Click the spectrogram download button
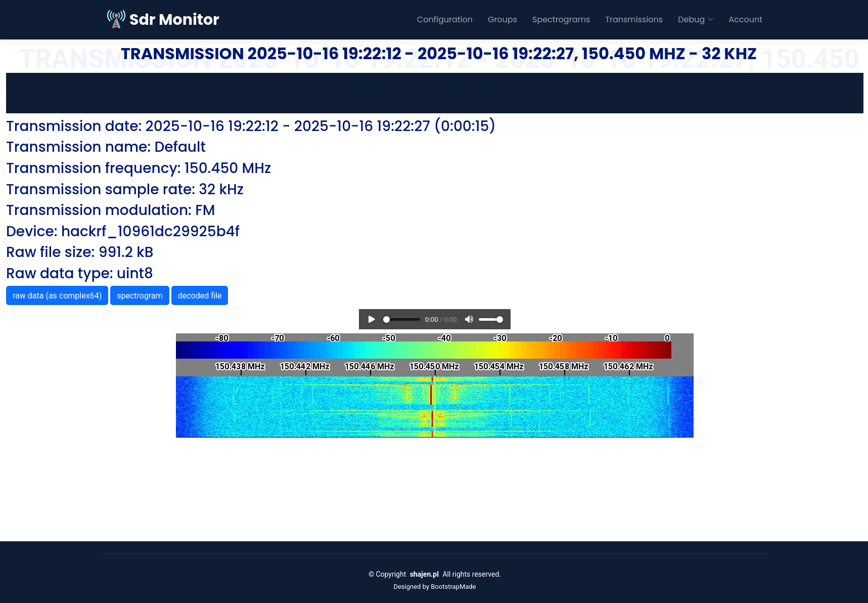Screen dimensions: 868x603 140,295
